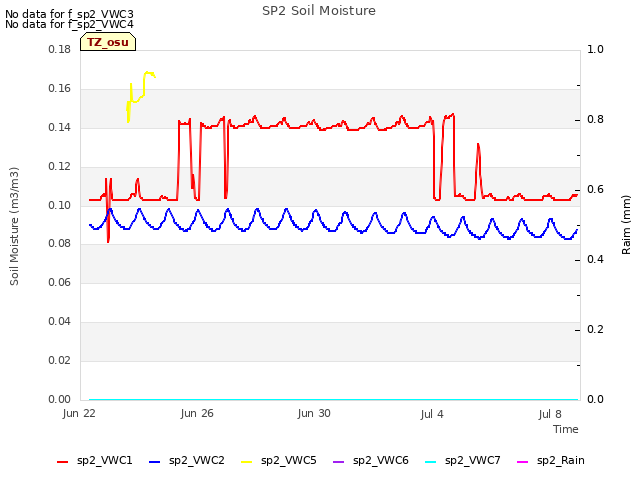Click the Jun 30 date tick label

coord(314,413)
